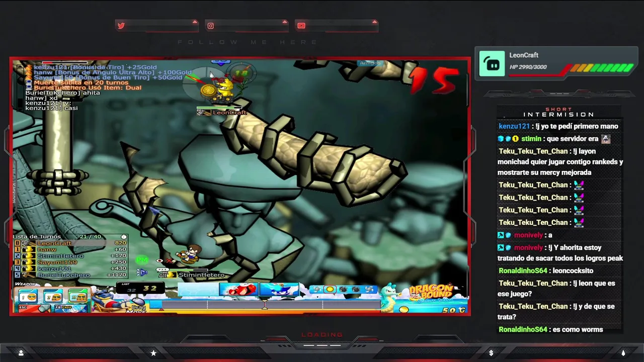Click the gold coin icon near 50 G
Screen dimensions: 644x362
(404, 310)
